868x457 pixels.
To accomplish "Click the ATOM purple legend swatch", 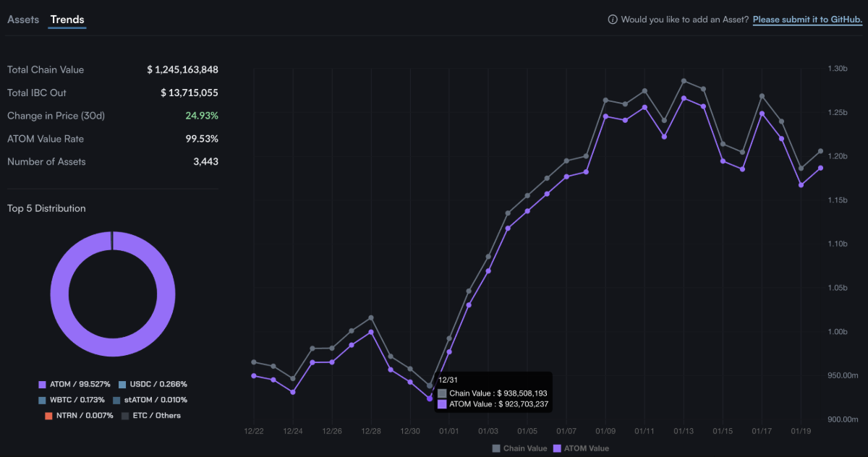I will pos(43,384).
